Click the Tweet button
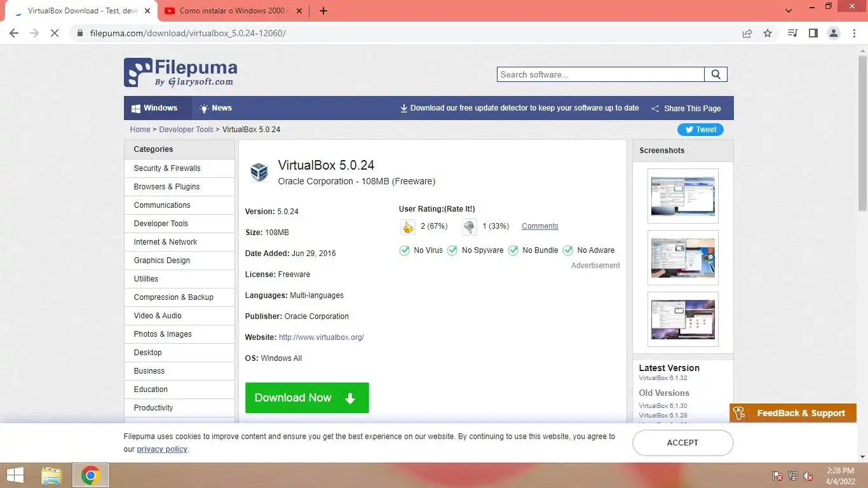The image size is (868, 488). (700, 130)
